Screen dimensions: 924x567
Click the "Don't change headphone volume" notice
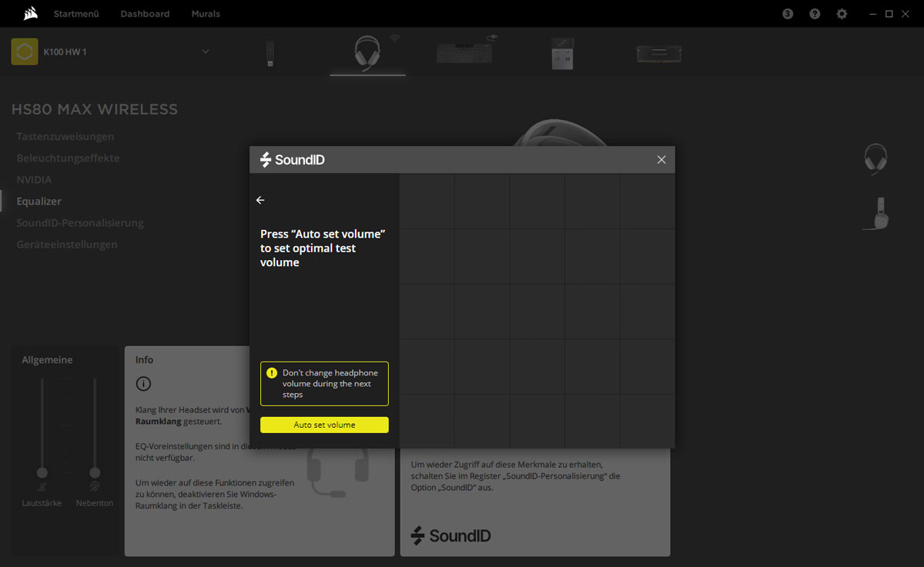pyautogui.click(x=324, y=383)
